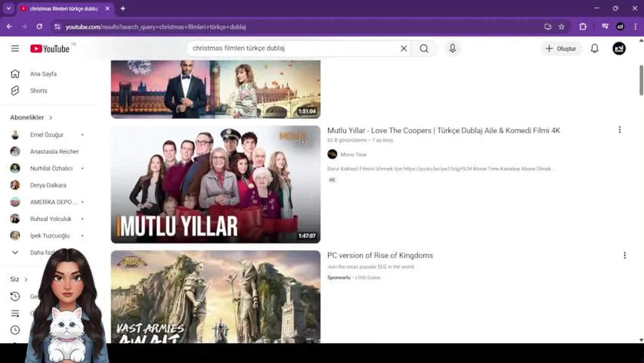Open Mutlu Yıllar - Love The Coopers title
Image resolution: width=644 pixels, height=363 pixels.
pyautogui.click(x=443, y=131)
